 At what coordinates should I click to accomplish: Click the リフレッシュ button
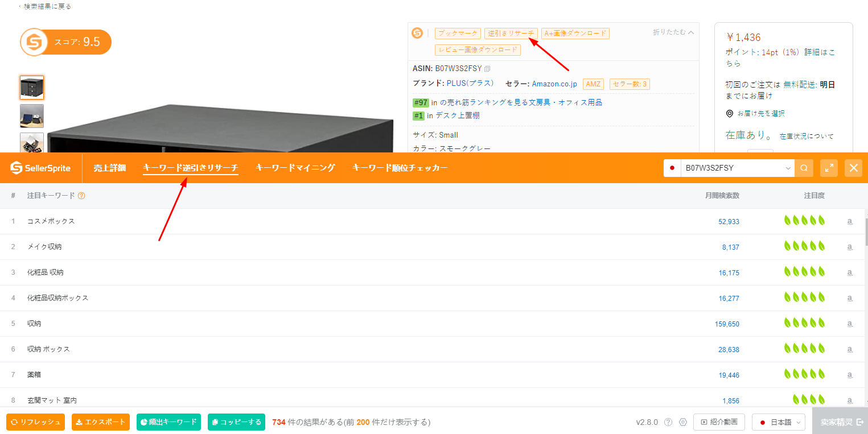pos(36,422)
